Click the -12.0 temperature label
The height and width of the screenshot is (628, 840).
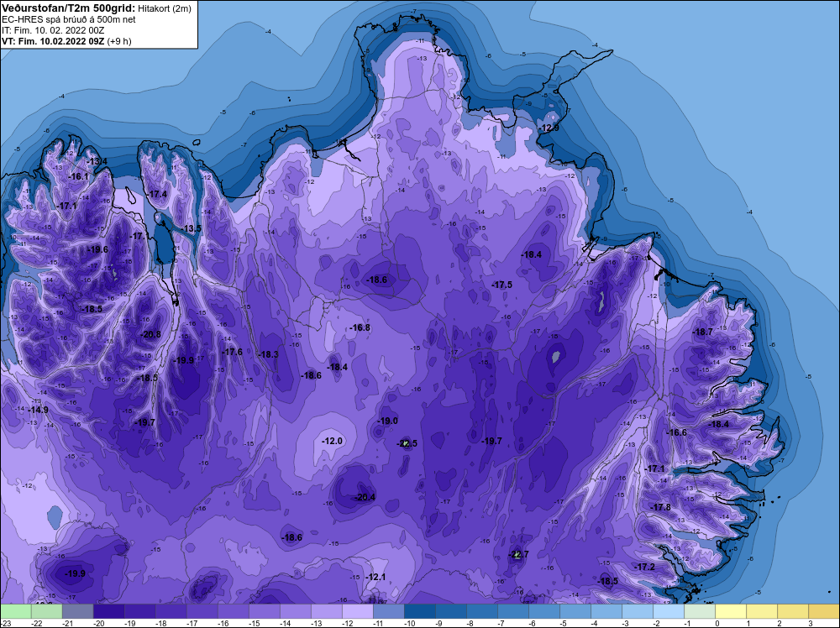pyautogui.click(x=332, y=441)
